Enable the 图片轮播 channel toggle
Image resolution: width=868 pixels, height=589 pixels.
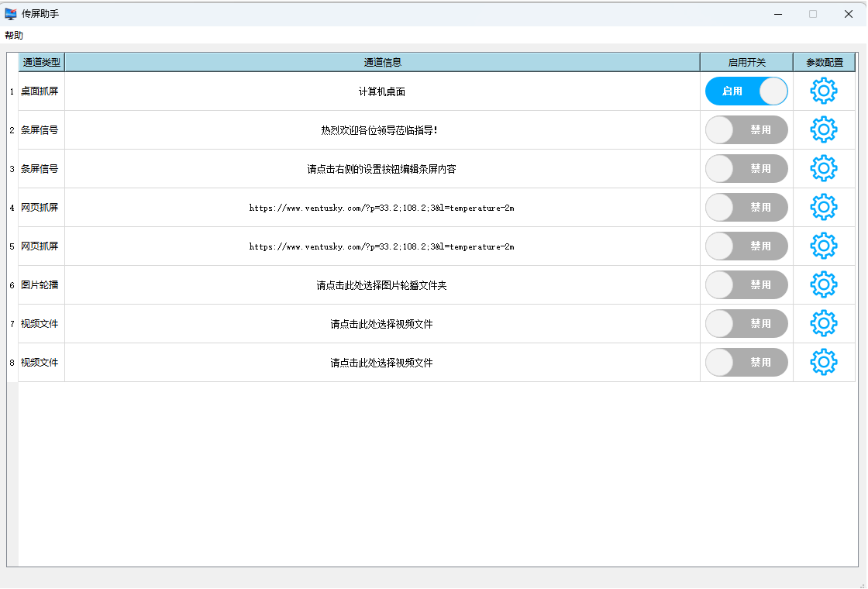pos(746,285)
